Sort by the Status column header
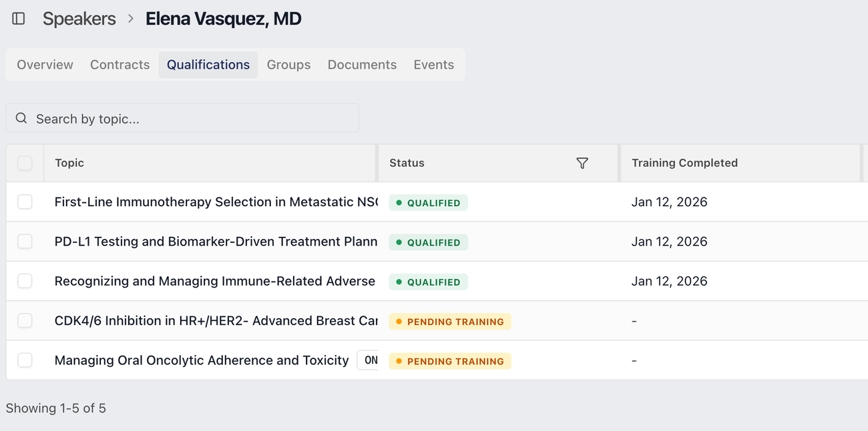 (407, 163)
